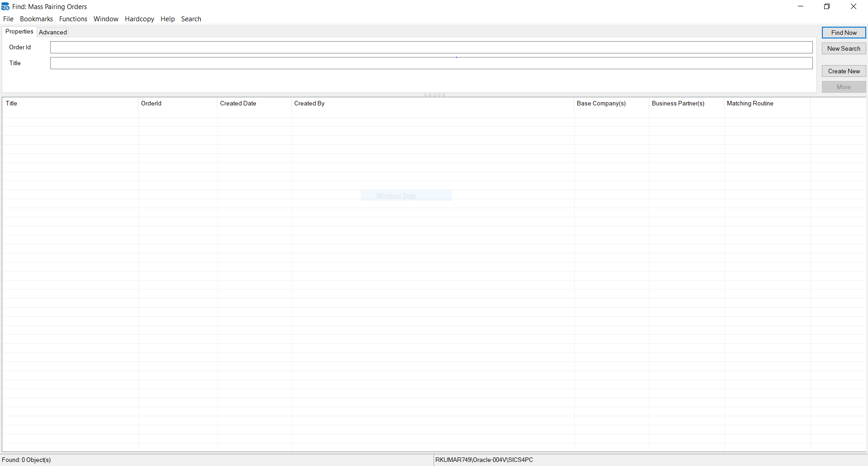Select the Properties tab

pos(19,31)
